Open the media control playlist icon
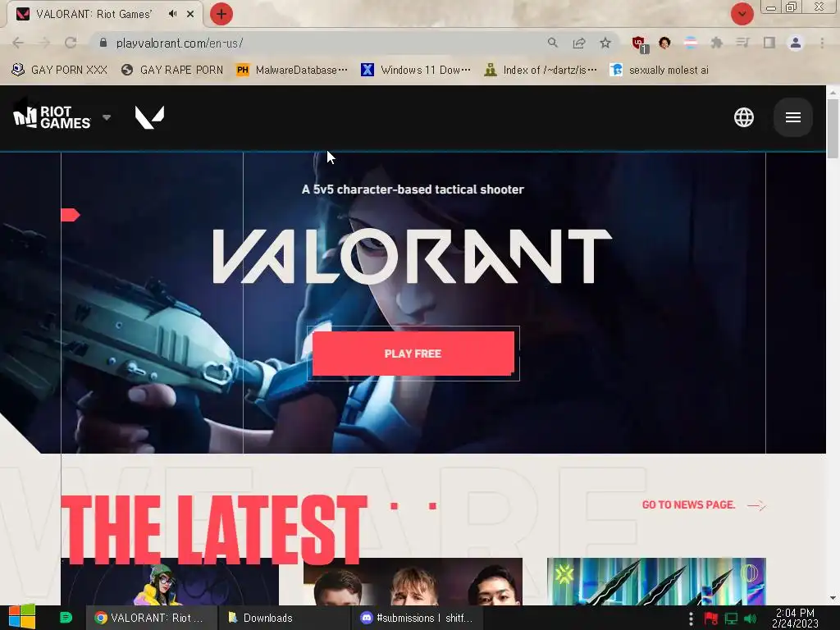Image resolution: width=840 pixels, height=630 pixels. tap(743, 43)
